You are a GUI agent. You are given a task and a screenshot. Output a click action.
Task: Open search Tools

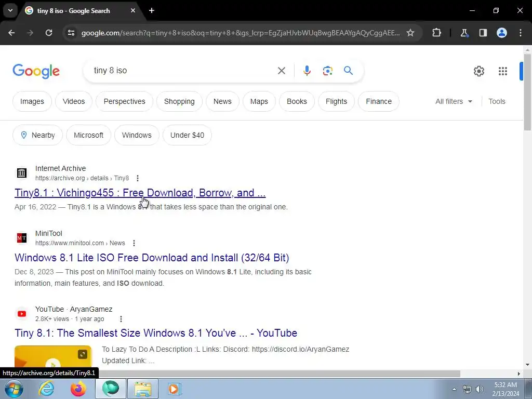(x=497, y=101)
